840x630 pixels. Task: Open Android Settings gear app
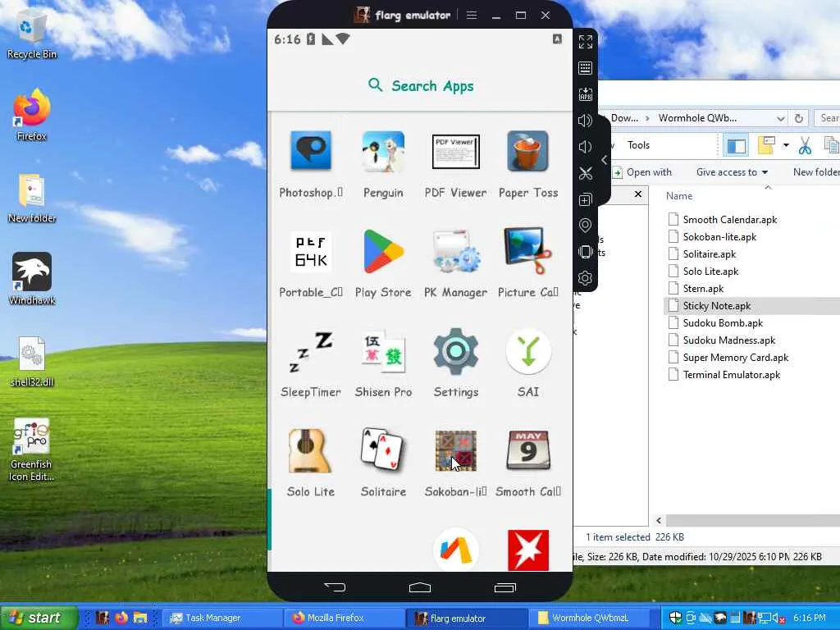point(456,351)
